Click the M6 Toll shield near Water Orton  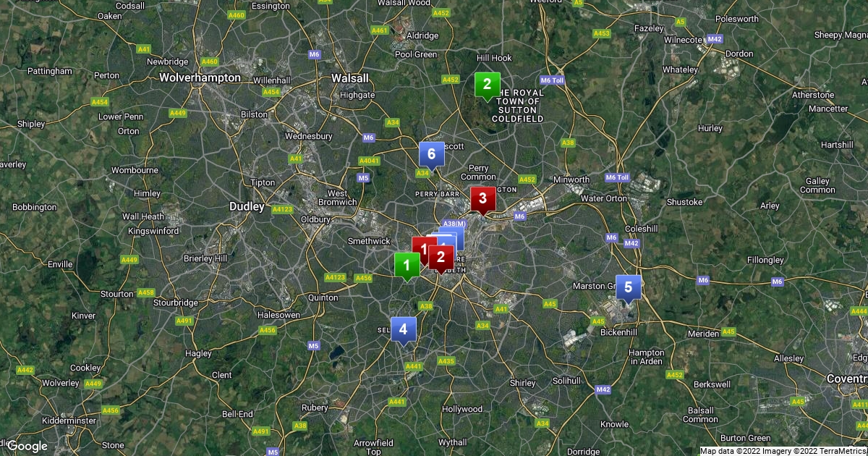(618, 177)
